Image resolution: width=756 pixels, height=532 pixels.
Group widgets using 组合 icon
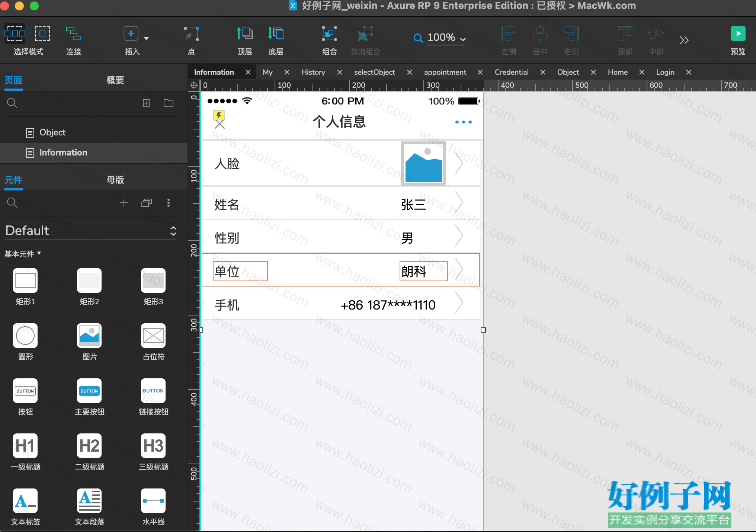pos(330,33)
